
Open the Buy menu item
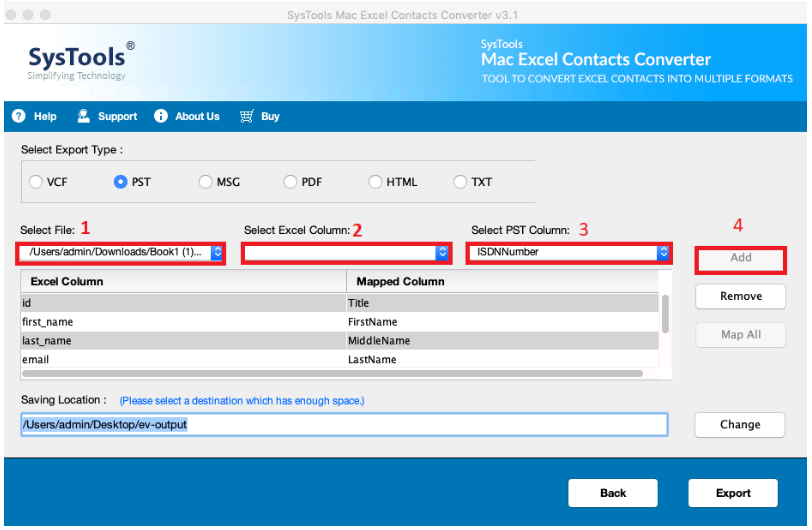point(270,117)
